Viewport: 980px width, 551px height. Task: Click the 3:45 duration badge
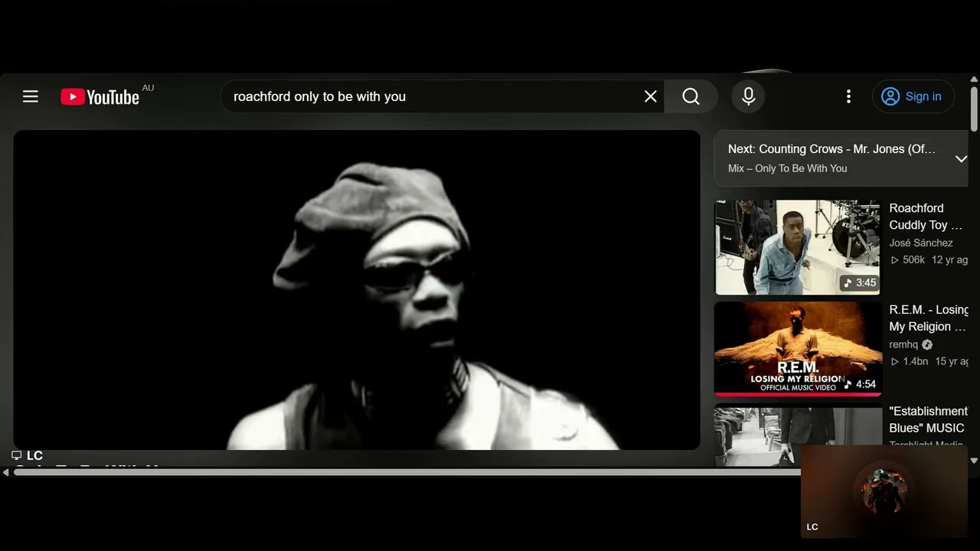pos(860,283)
